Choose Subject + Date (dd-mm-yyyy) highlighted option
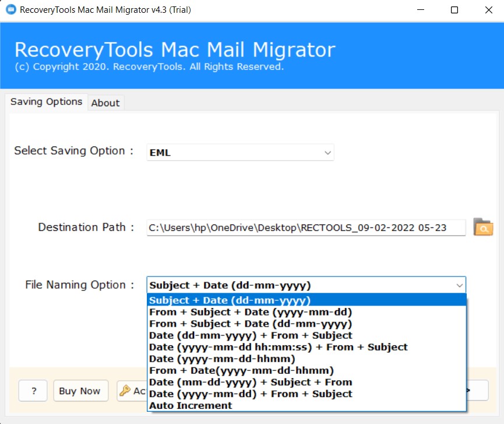 [306, 300]
